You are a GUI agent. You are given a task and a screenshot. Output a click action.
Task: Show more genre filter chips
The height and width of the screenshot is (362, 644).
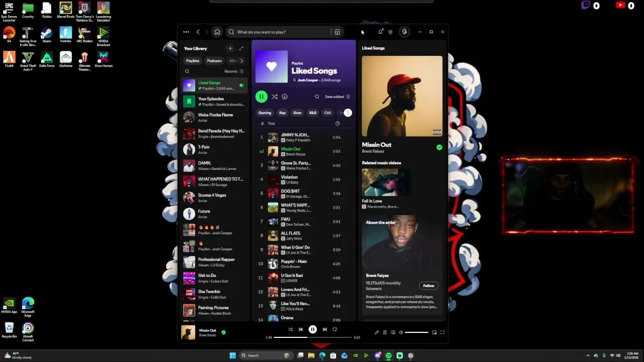[348, 113]
